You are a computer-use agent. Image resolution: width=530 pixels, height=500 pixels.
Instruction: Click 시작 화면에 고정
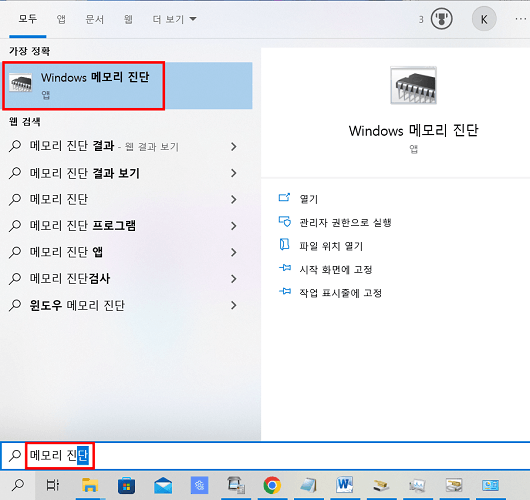(x=336, y=269)
